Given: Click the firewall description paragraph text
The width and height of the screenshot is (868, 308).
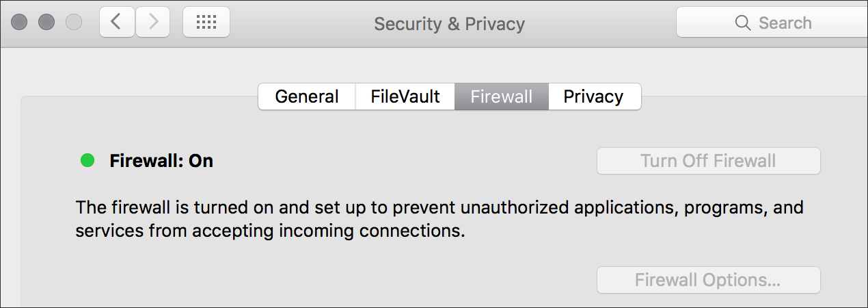Looking at the screenshot, I should pyautogui.click(x=439, y=219).
